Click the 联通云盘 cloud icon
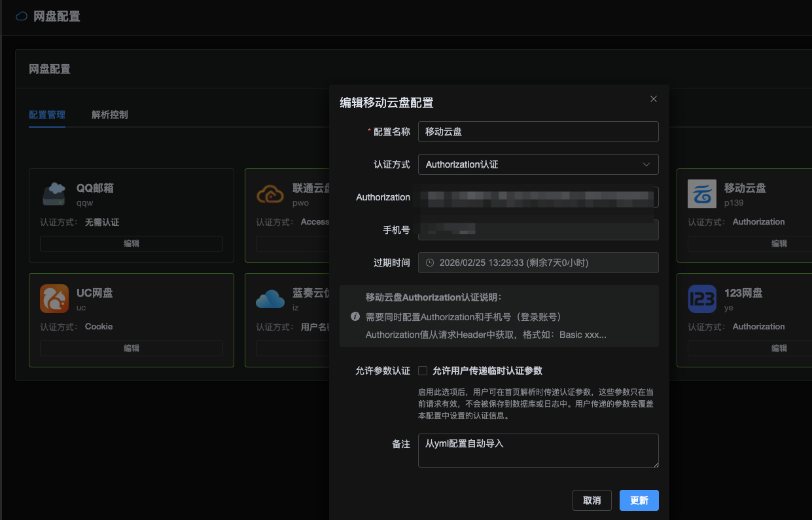The height and width of the screenshot is (520, 812). (x=270, y=194)
